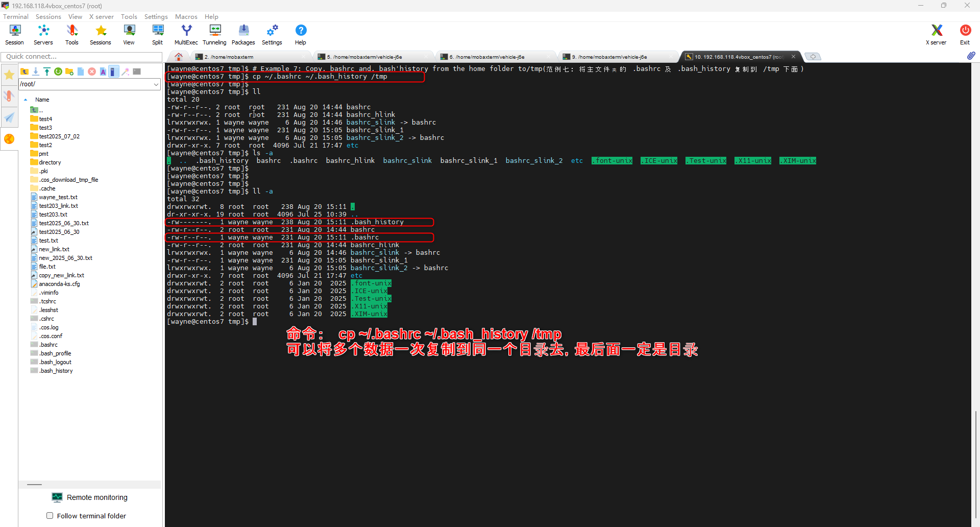The width and height of the screenshot is (980, 527).
Task: Open the Sessions star toolbar icon
Action: (101, 35)
